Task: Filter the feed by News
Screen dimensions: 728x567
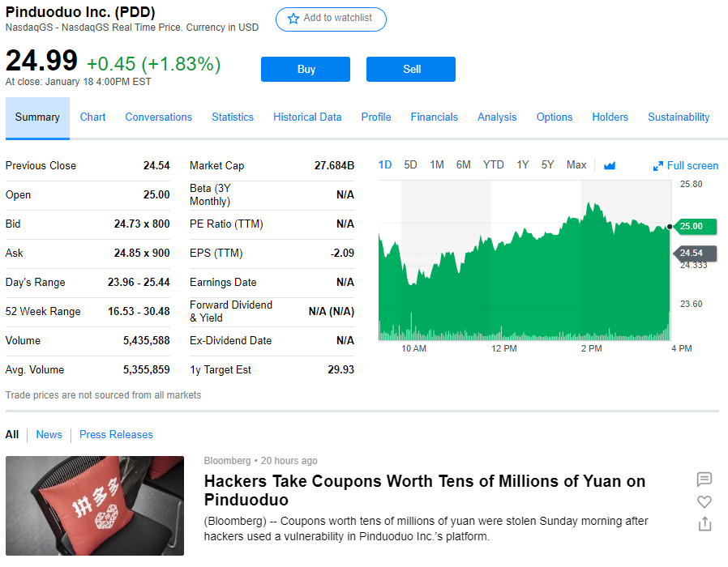Action: click(49, 435)
